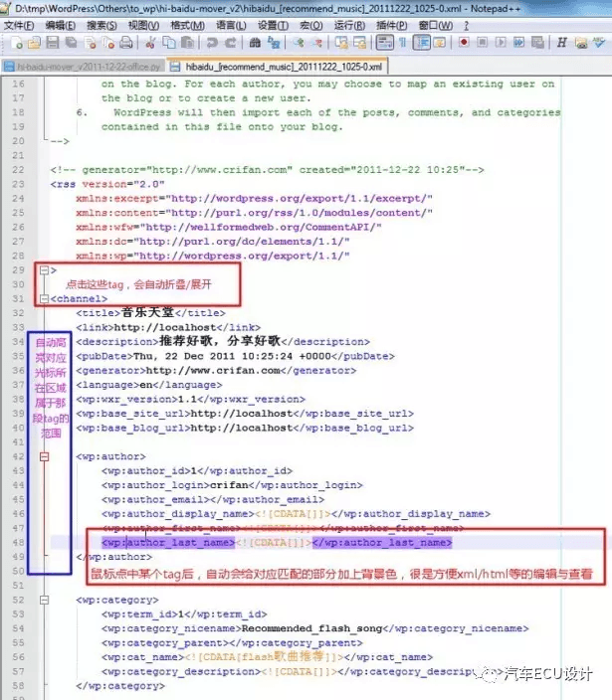Run macro multiple times
The height and width of the screenshot is (700, 612).
519,43
